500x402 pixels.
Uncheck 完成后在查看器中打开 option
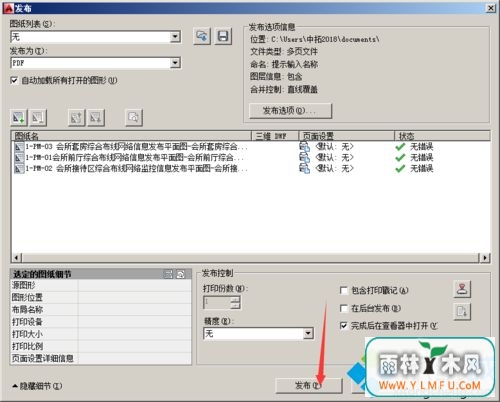coord(343,326)
